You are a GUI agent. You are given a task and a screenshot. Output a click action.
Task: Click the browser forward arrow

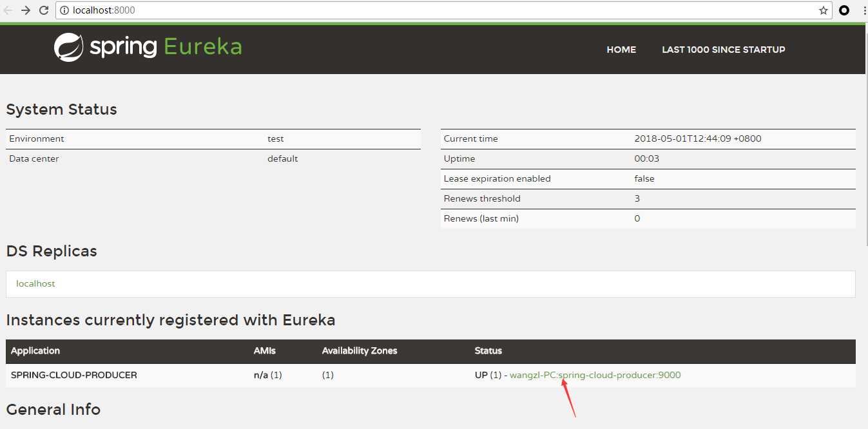click(26, 10)
